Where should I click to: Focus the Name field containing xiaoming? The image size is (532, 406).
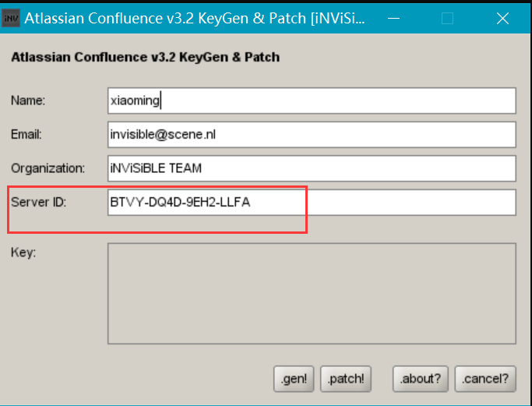pyautogui.click(x=312, y=101)
